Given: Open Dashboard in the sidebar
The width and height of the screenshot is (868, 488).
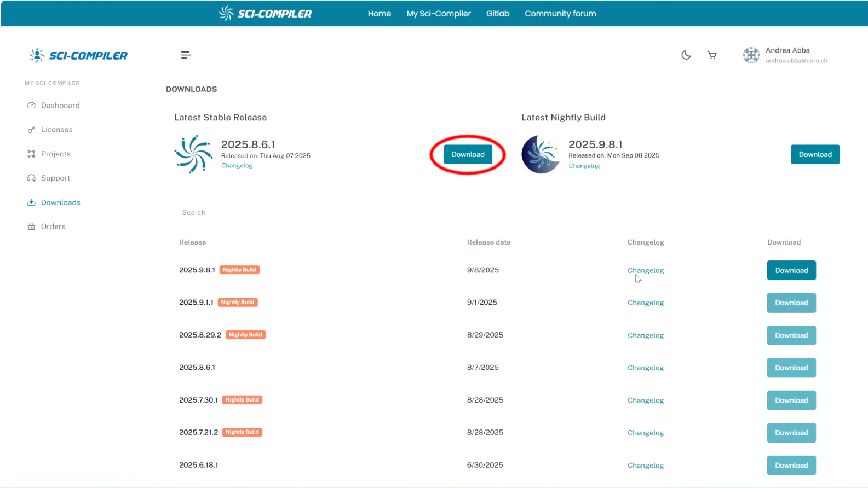Looking at the screenshot, I should 54,106.
